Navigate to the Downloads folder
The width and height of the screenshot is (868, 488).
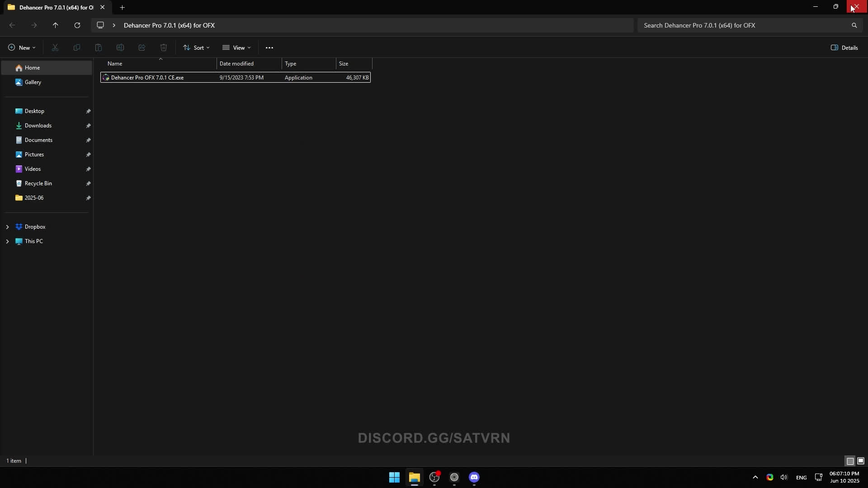point(38,125)
